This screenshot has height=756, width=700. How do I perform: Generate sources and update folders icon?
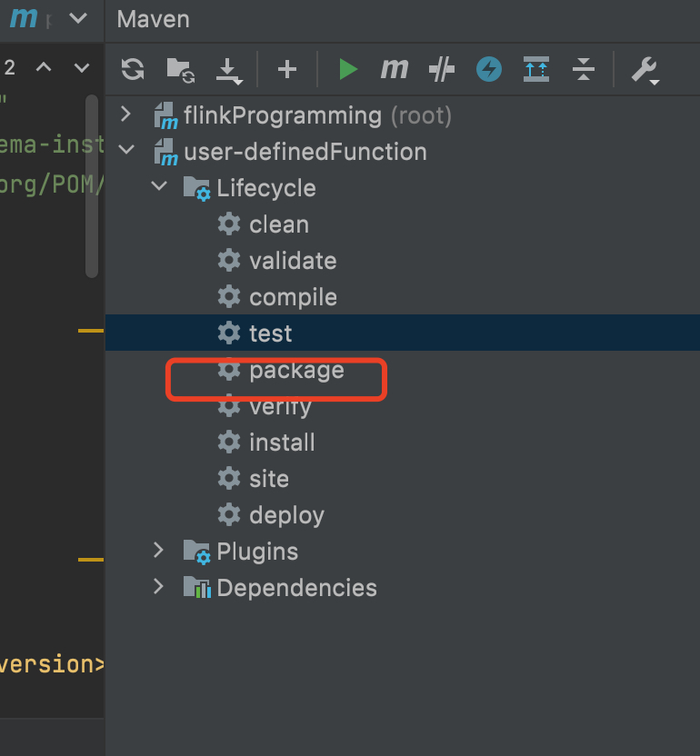pyautogui.click(x=180, y=69)
